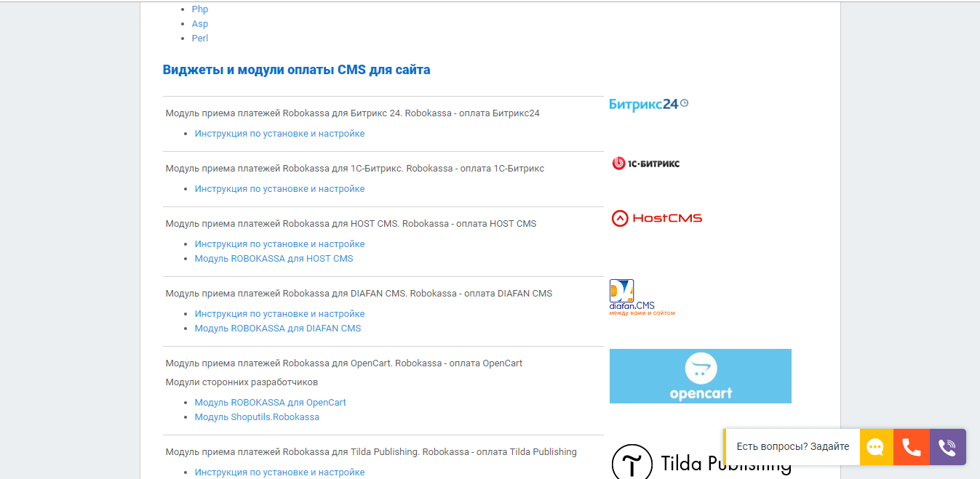This screenshot has width=980, height=479.
Task: Click the Битрикс24 logo
Action: point(648,104)
